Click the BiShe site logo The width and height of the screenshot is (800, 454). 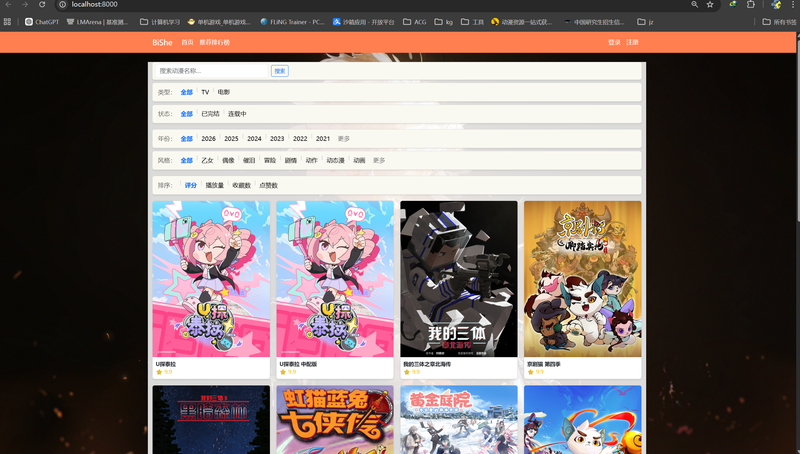(162, 42)
